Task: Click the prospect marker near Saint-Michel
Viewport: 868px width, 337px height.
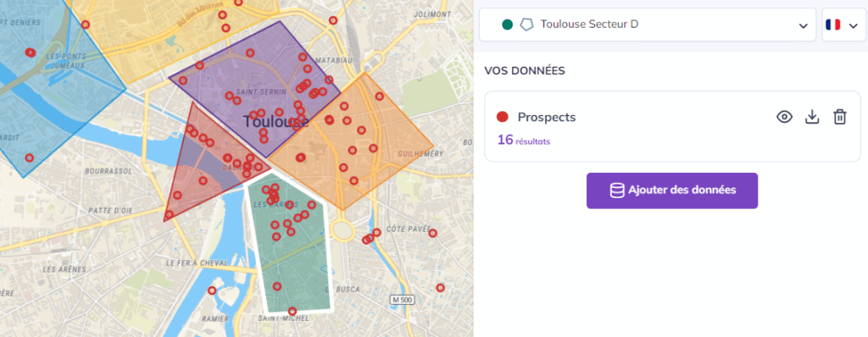Action: click(292, 311)
